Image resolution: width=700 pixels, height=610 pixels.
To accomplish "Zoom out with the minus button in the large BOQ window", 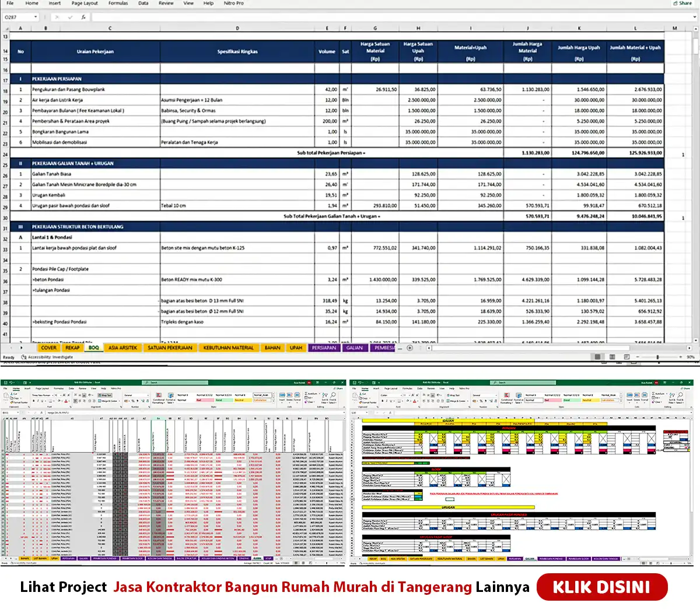I will pyautogui.click(x=638, y=357).
